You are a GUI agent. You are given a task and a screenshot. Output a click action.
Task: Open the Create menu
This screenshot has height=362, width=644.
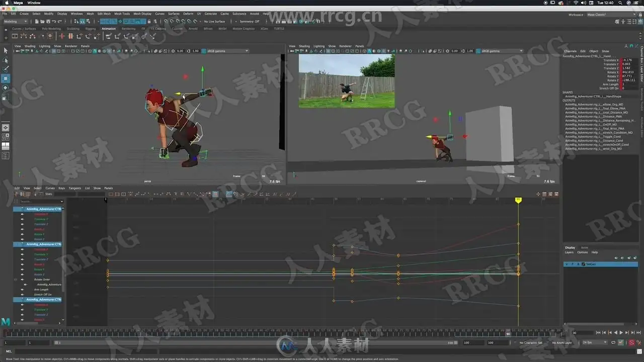(25, 14)
